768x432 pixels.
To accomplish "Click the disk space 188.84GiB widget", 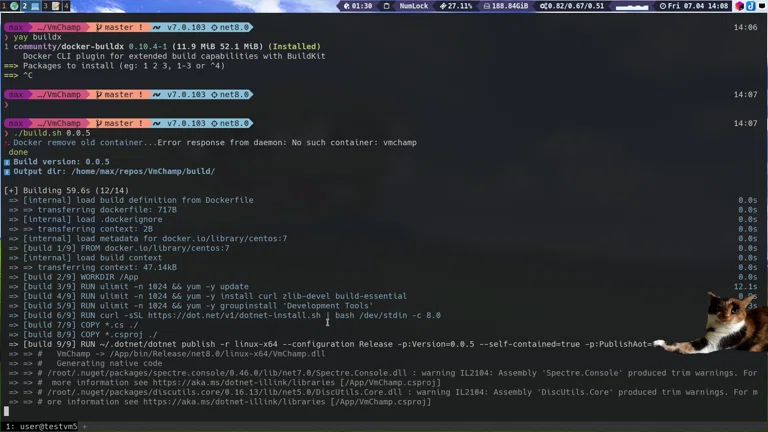I will coord(508,6).
